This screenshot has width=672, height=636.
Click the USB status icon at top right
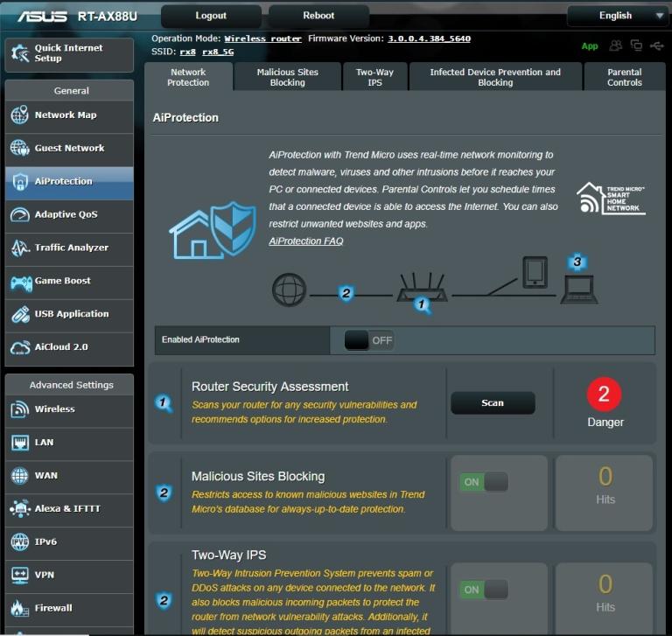pos(657,45)
